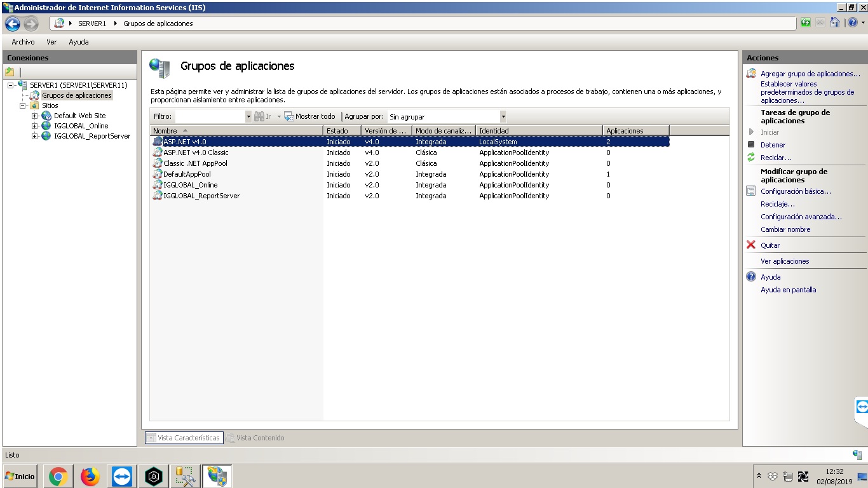
Task: Click the SERVER1 server icon in tree
Action: [23, 85]
